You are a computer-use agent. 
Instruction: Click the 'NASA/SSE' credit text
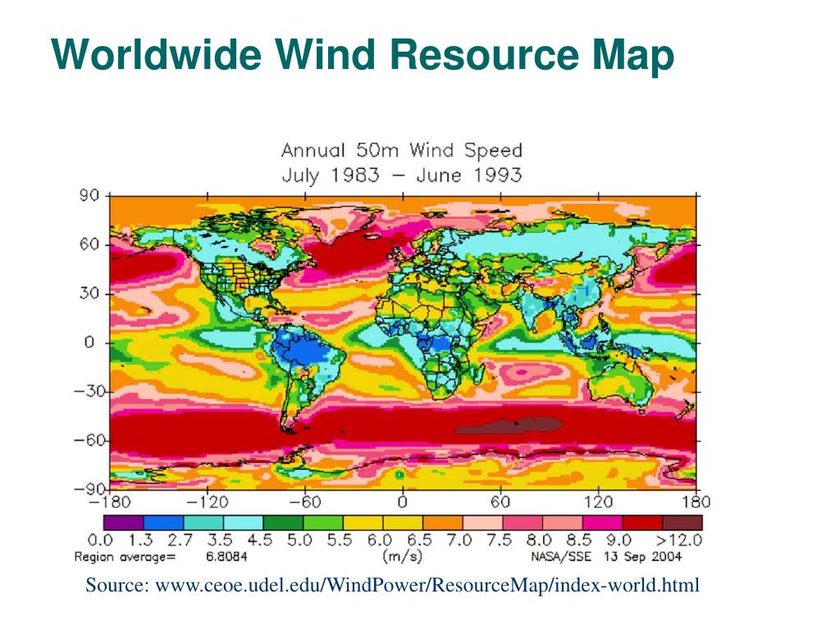click(x=561, y=557)
